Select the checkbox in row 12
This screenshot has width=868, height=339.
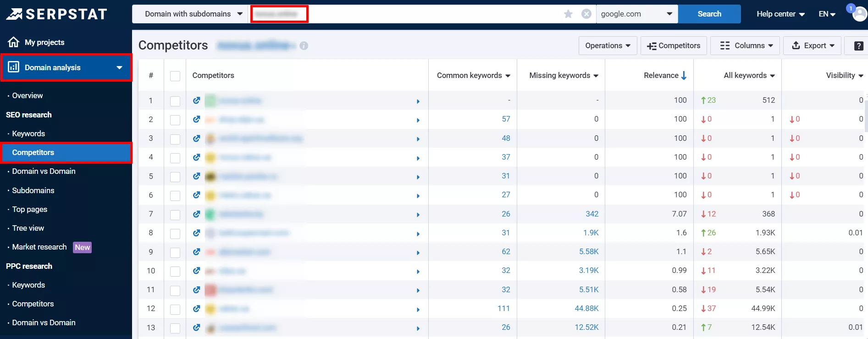(x=175, y=309)
